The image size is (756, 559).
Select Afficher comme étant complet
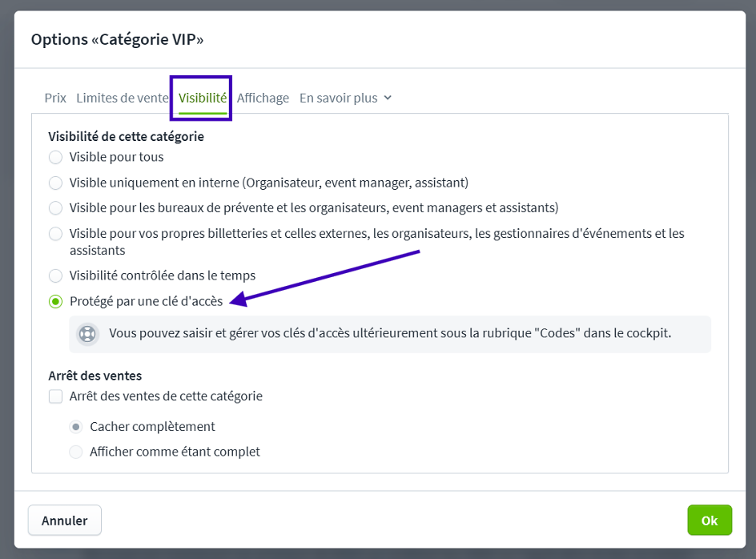point(76,452)
